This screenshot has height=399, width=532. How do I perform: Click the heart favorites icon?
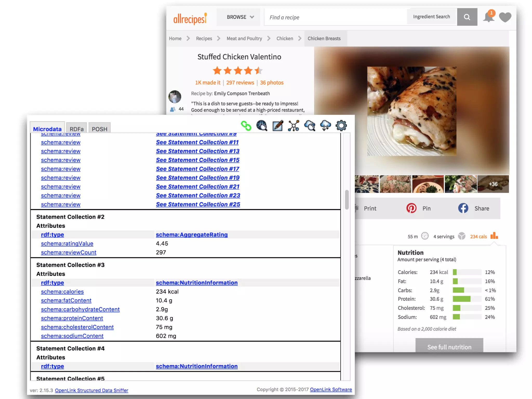[x=505, y=17]
